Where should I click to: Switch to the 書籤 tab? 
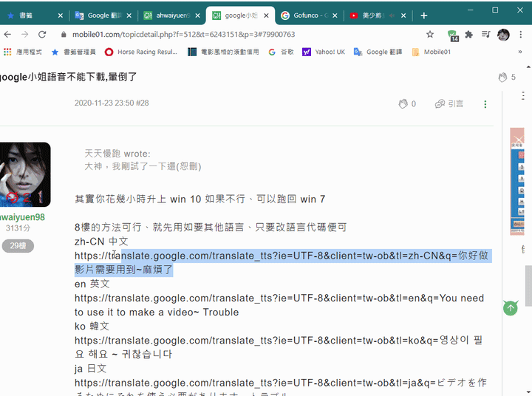click(x=29, y=16)
